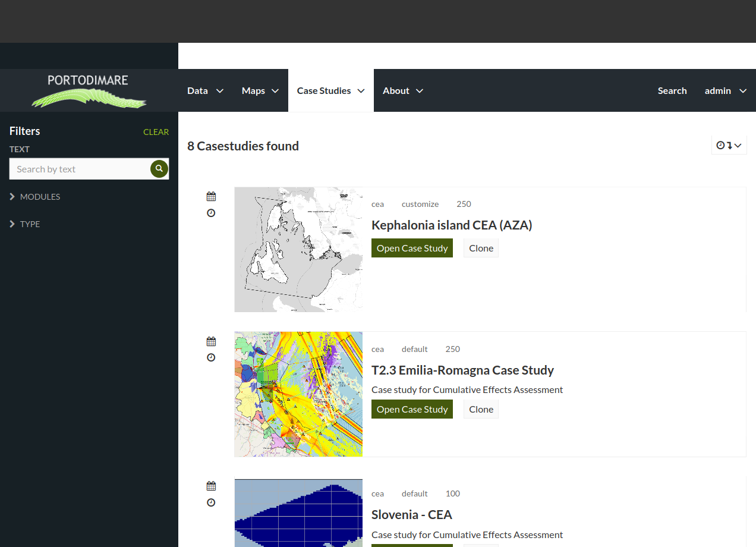Click the TEXT filter label
Viewport: 756px width, 547px height.
tap(20, 149)
